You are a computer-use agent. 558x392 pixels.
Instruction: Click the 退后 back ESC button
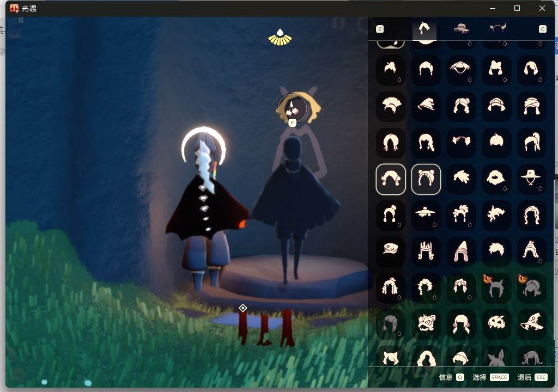tap(532, 377)
